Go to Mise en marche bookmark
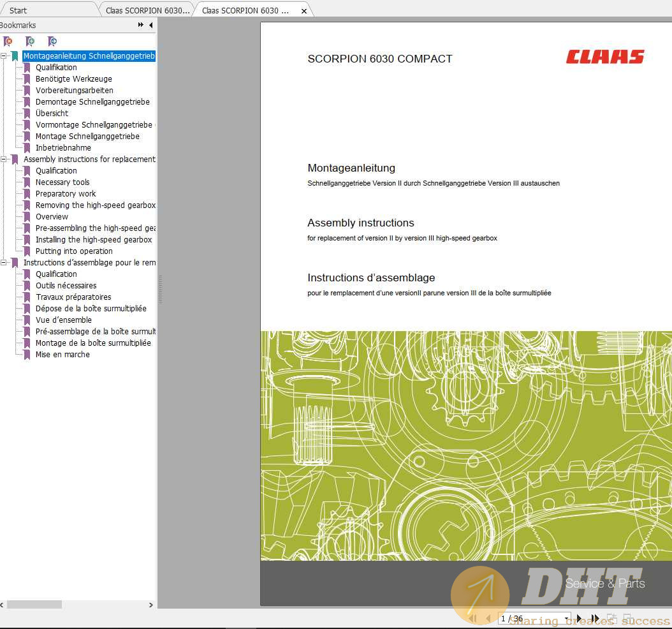The image size is (672, 629). [x=62, y=355]
